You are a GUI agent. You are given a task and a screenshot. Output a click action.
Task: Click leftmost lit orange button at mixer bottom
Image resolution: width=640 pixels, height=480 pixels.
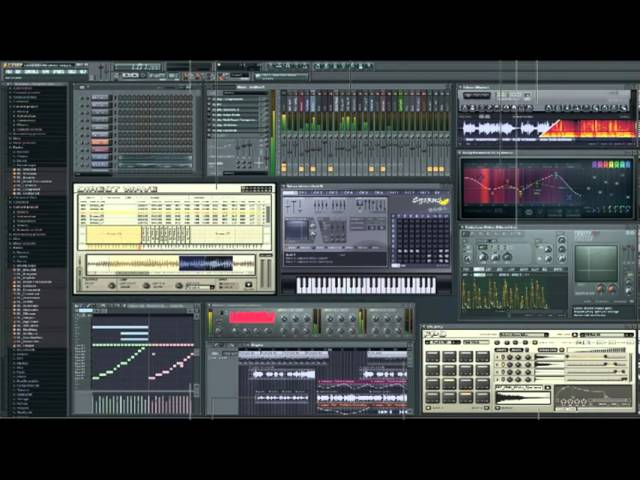[x=284, y=167]
